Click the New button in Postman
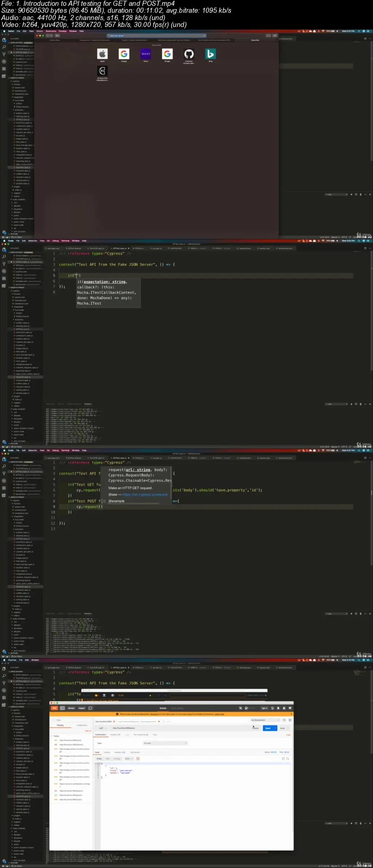 54,708
